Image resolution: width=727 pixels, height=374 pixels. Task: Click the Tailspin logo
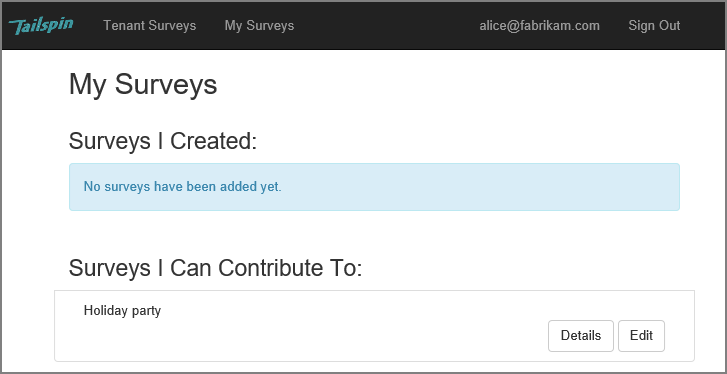(x=41, y=26)
